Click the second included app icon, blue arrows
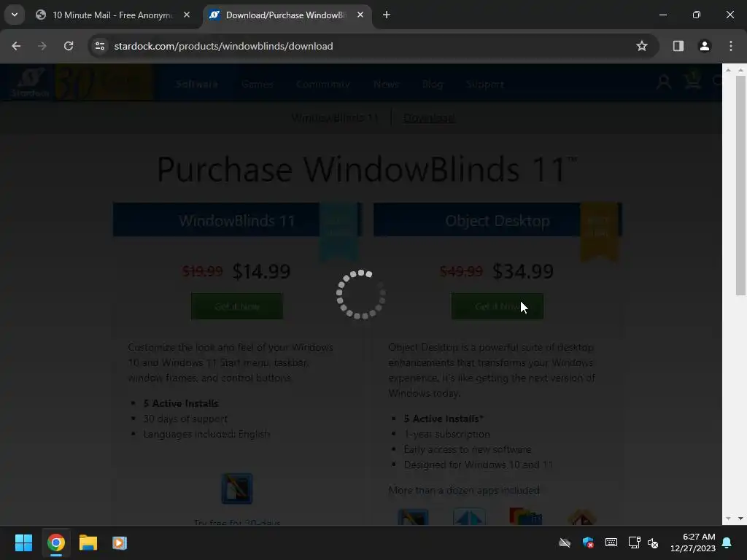Viewport: 747px width, 560px height. (469, 517)
